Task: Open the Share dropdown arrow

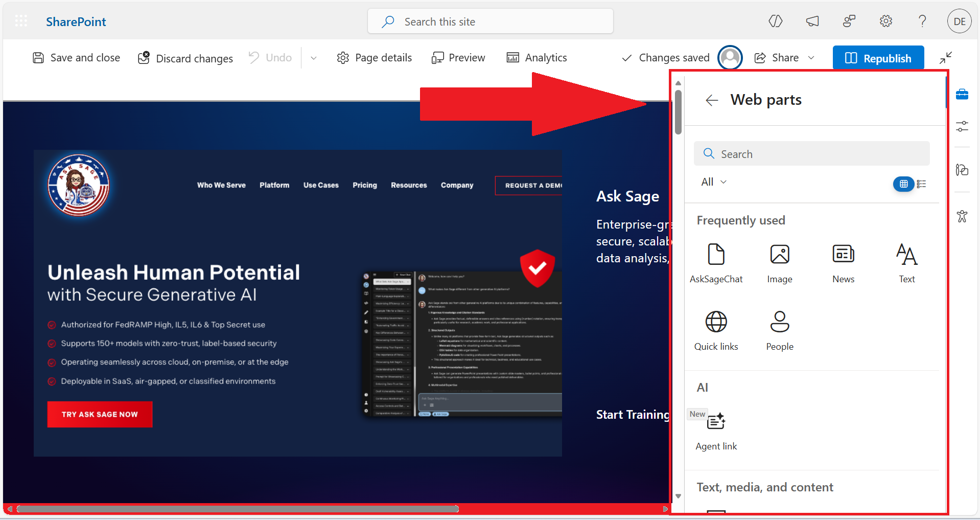Action: click(811, 58)
